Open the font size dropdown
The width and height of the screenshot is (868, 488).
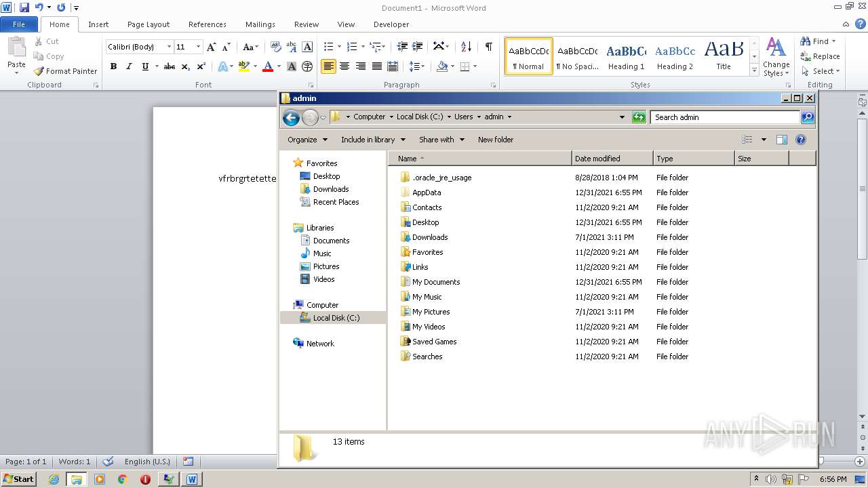pos(198,47)
